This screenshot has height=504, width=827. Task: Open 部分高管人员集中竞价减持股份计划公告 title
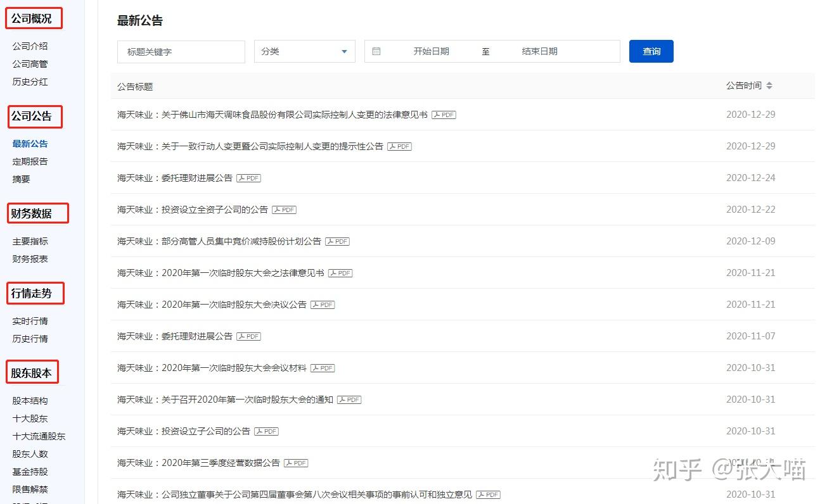(219, 241)
